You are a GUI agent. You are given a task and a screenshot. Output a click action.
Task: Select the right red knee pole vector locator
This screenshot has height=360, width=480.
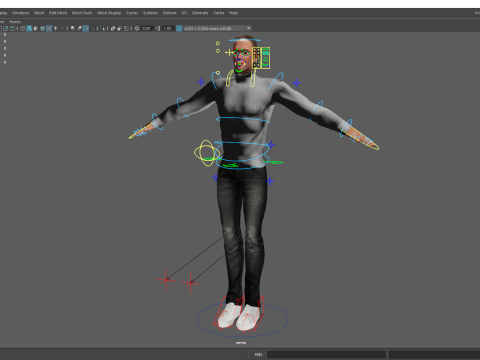pyautogui.click(x=191, y=283)
